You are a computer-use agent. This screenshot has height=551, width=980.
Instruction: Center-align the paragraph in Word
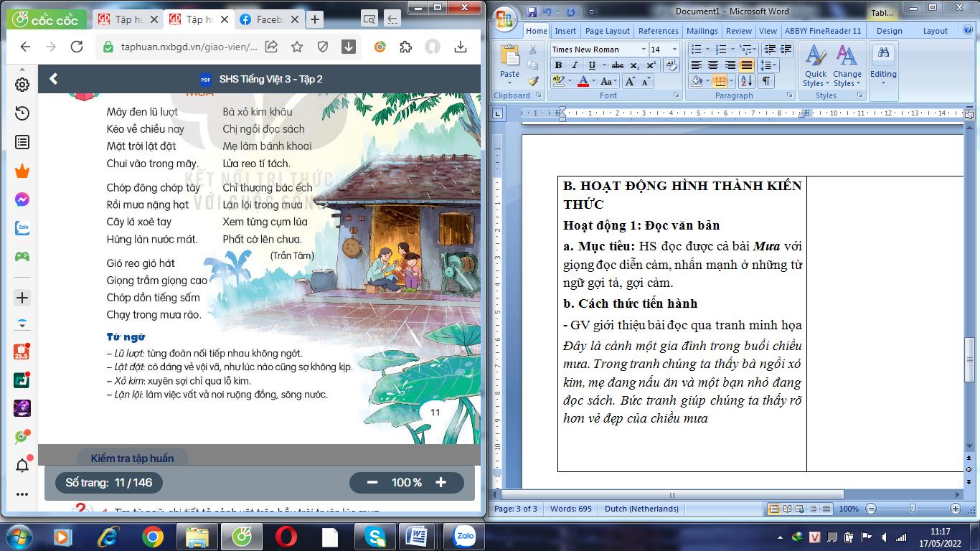coord(712,65)
